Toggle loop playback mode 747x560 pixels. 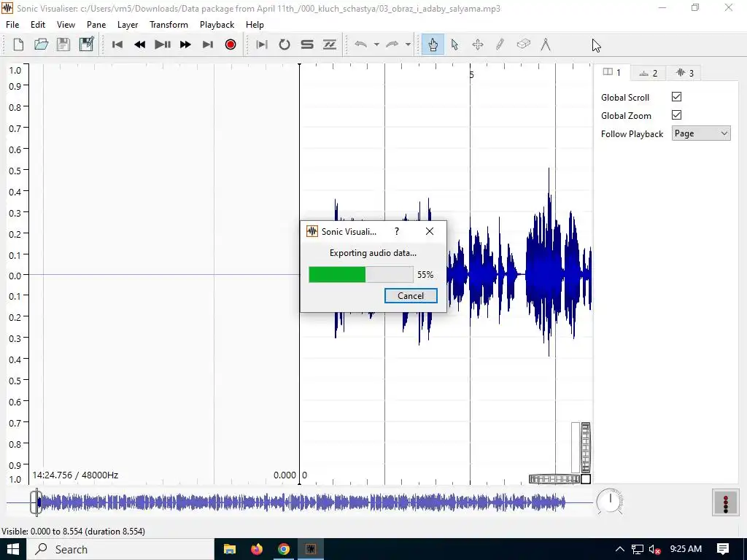click(x=285, y=44)
